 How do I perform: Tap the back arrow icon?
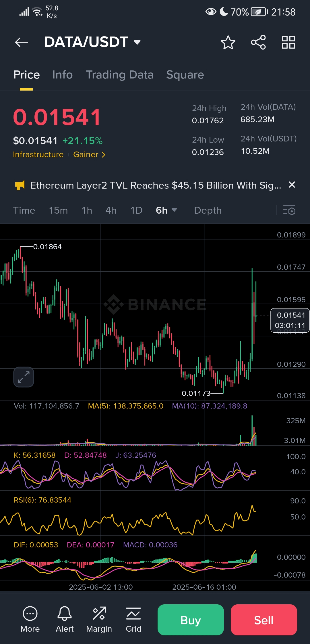point(22,42)
